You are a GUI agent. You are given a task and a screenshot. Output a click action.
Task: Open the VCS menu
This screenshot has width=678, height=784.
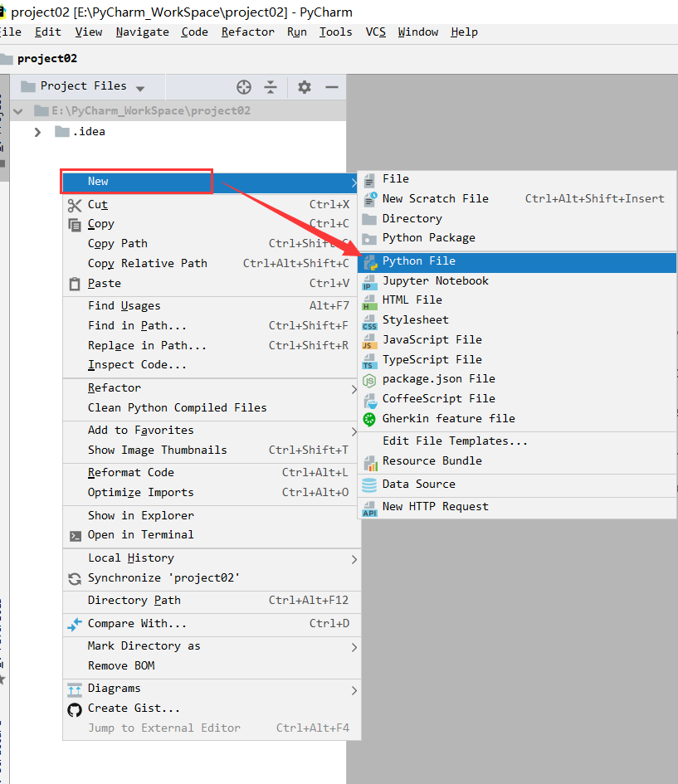[375, 32]
